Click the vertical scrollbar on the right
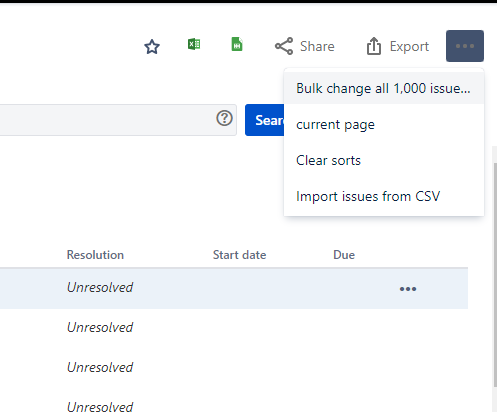 (x=495, y=275)
